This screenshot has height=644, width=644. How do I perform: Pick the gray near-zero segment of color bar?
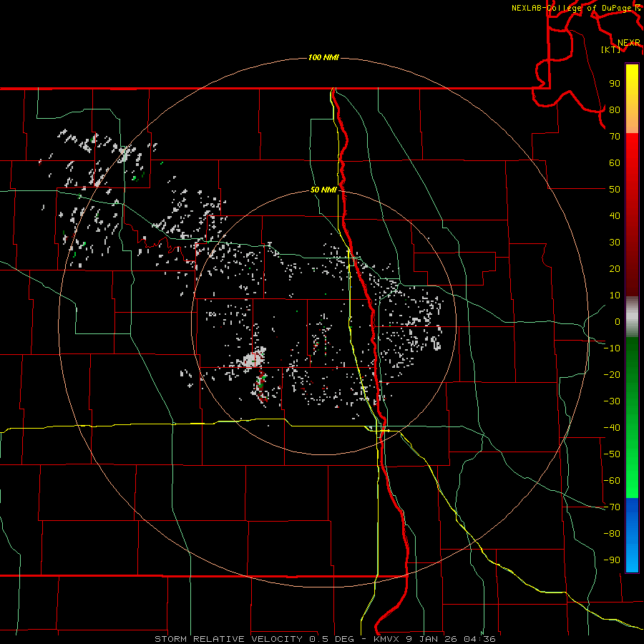point(632,317)
